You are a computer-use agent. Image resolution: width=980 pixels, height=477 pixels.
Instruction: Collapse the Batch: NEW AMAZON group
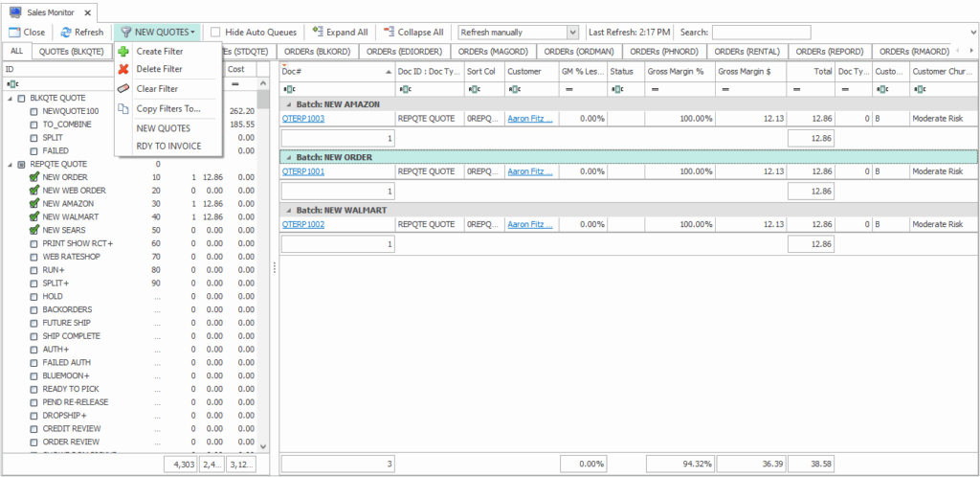click(286, 102)
